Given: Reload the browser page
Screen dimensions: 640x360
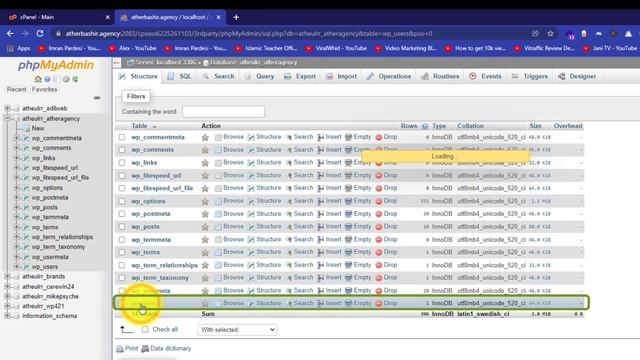Looking at the screenshot, I should (x=40, y=33).
